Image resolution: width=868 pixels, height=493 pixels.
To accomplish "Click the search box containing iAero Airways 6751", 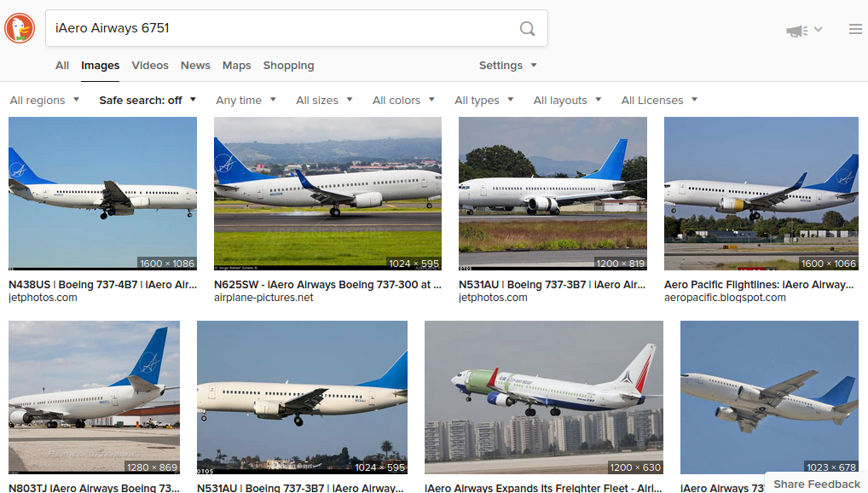I will (x=297, y=28).
